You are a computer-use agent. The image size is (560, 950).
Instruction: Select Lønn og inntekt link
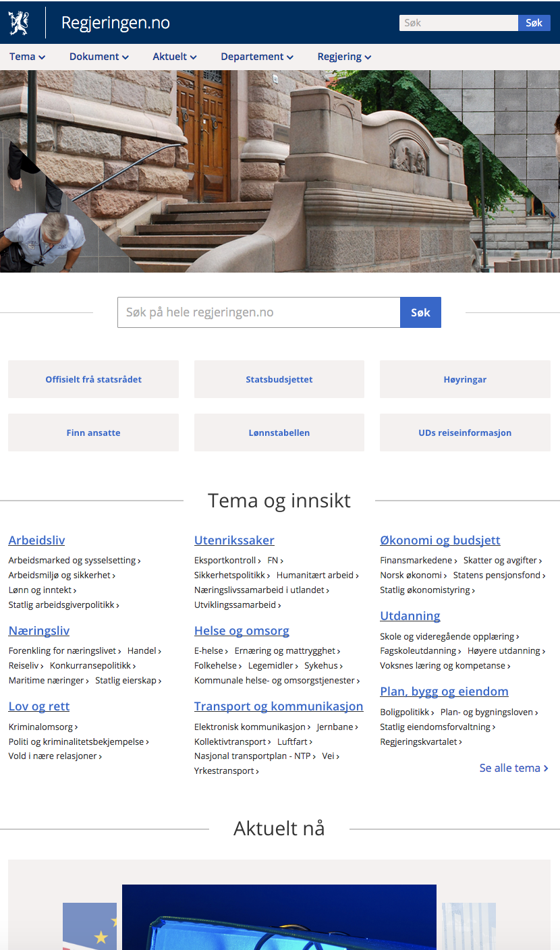[x=43, y=590]
